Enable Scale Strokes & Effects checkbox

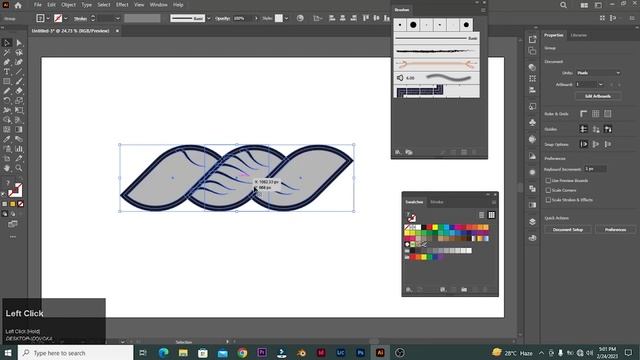pos(548,200)
